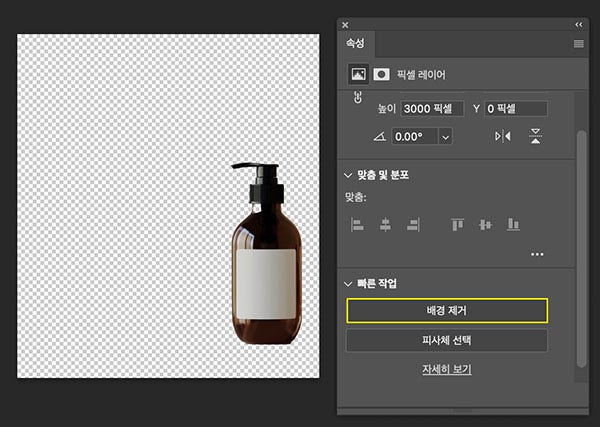Screen dimensions: 600x427
Task: Click the Y field showing 0 픽셀
Action: 516,109
